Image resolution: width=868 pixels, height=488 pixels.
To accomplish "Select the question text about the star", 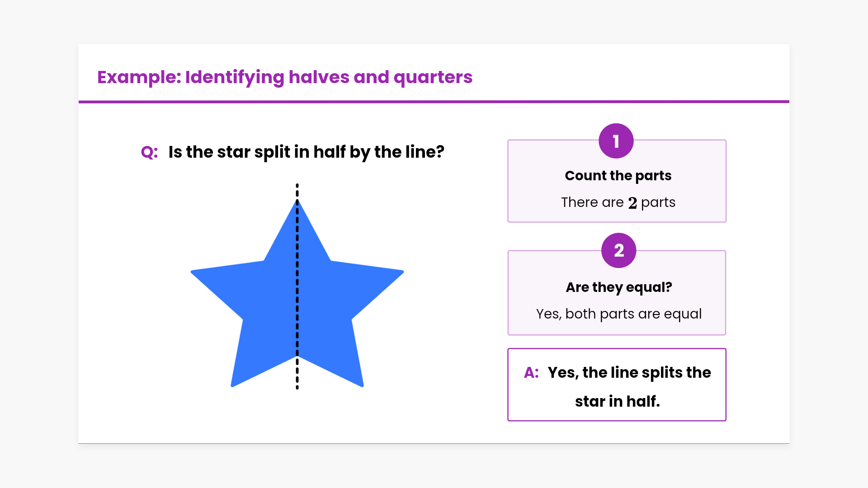I will tap(306, 152).
